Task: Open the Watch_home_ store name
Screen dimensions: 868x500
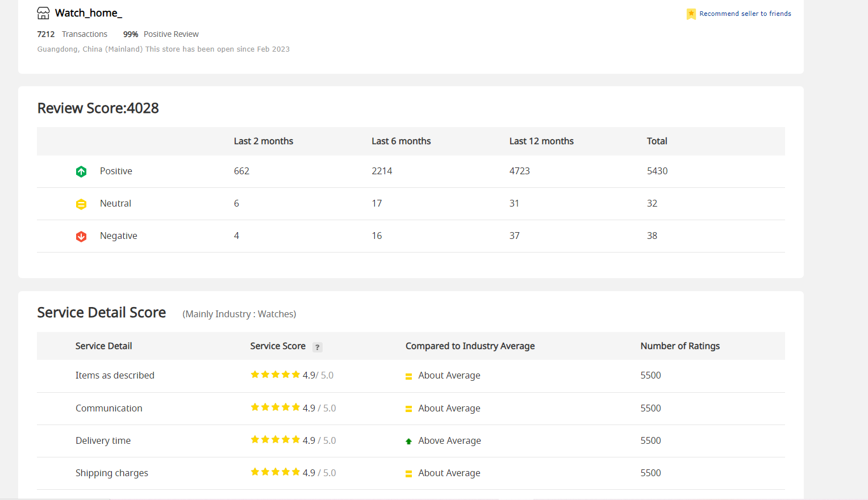Action: pos(89,13)
